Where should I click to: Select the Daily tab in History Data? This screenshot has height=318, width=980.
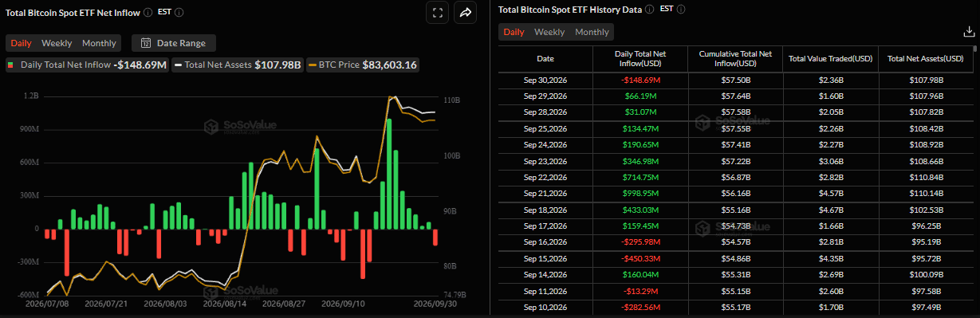pyautogui.click(x=514, y=32)
